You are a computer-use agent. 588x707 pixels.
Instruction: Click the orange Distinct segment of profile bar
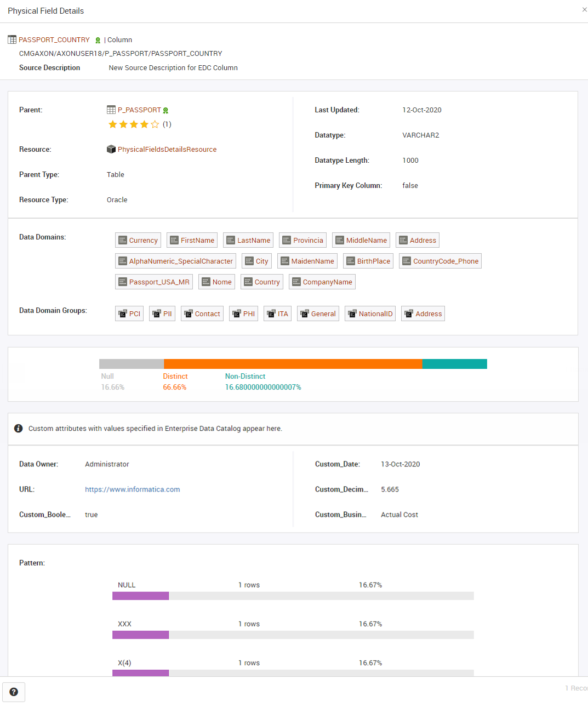(x=293, y=364)
